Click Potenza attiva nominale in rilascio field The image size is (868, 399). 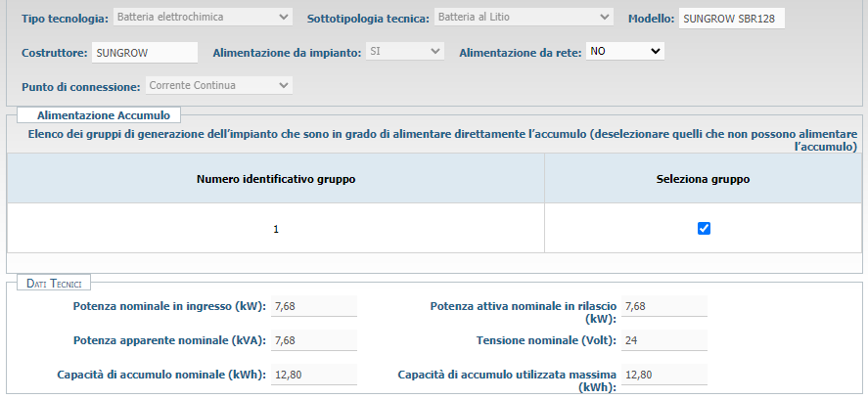point(663,307)
